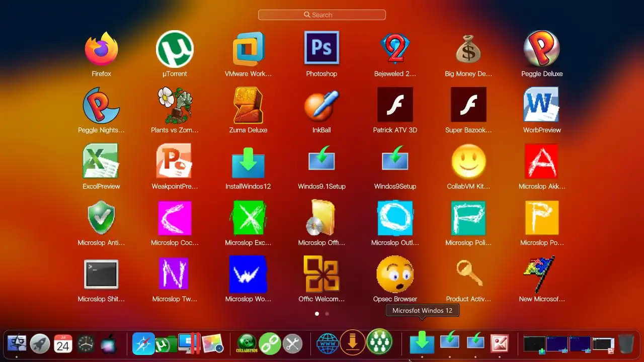
Task: Open VMware Workstation
Action: [x=248, y=49]
